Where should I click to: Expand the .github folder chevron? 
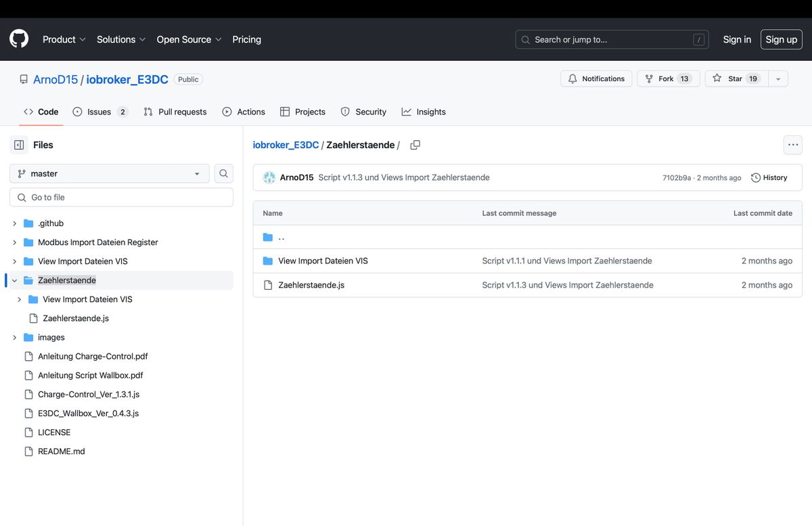coord(15,223)
